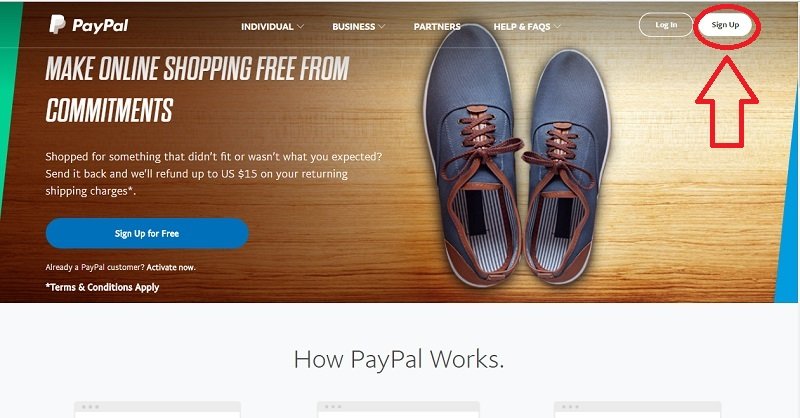The width and height of the screenshot is (800, 418).
Task: Click the circled Sign Up button
Action: tap(725, 24)
